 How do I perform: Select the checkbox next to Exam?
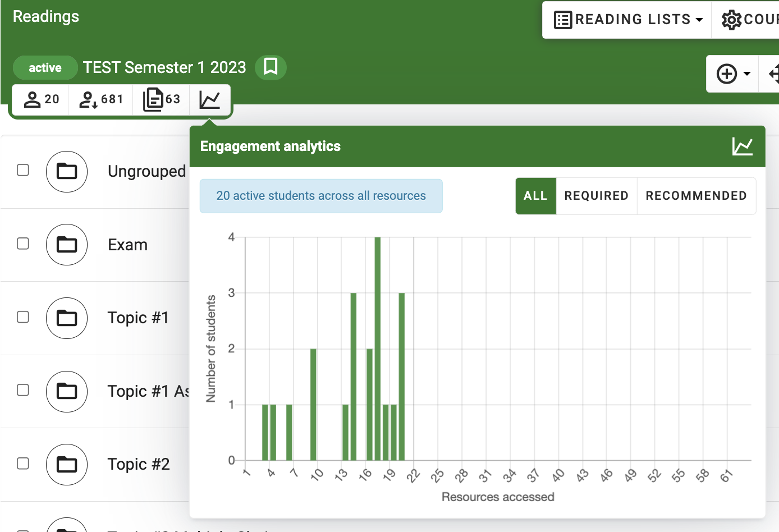[x=22, y=242]
